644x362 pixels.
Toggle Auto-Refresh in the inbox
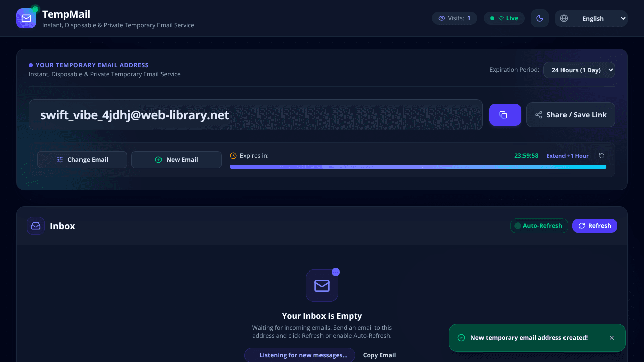(539, 226)
